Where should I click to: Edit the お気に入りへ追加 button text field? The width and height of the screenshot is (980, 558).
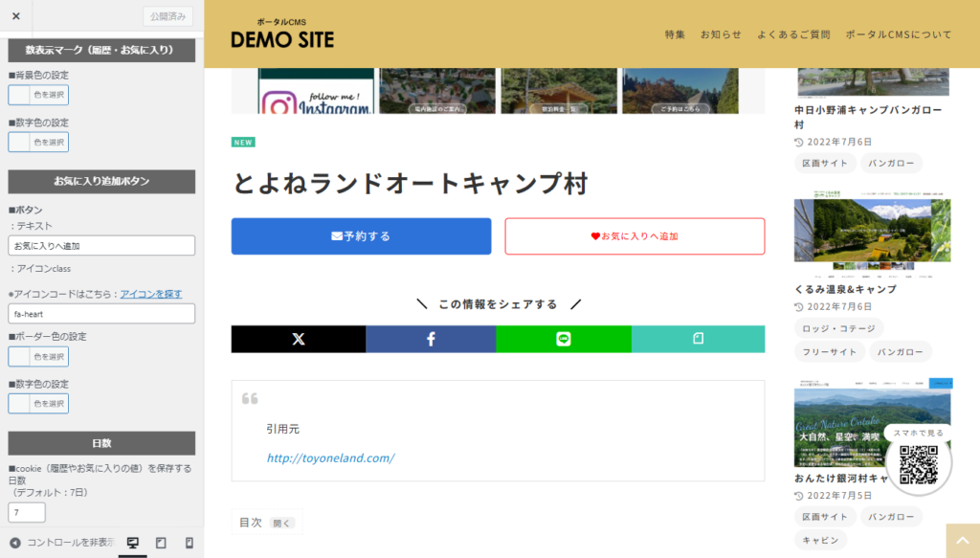(101, 246)
